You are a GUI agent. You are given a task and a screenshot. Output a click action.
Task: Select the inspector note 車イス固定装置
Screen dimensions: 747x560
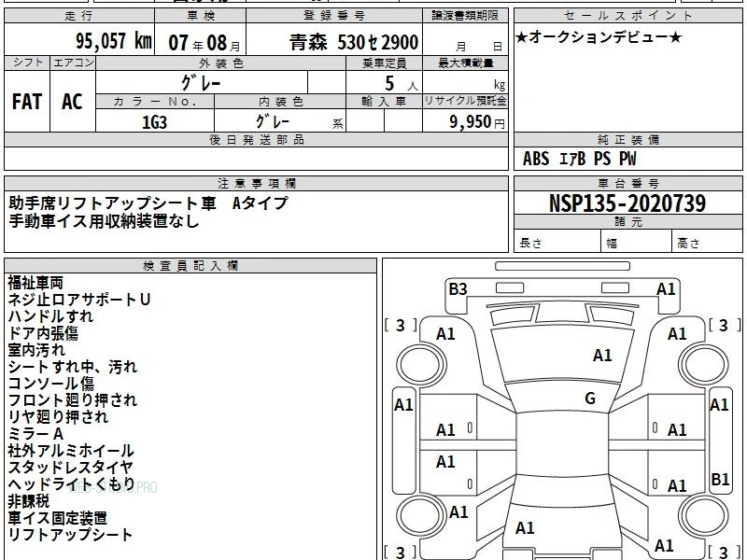click(x=58, y=518)
